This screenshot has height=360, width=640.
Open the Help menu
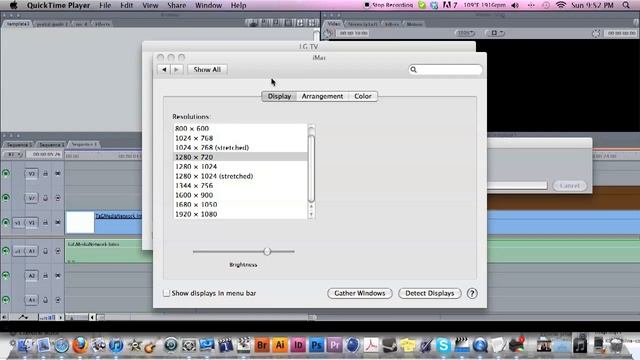238,5
